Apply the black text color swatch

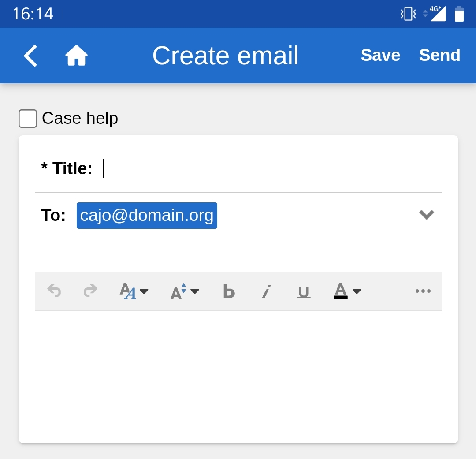[340, 291]
